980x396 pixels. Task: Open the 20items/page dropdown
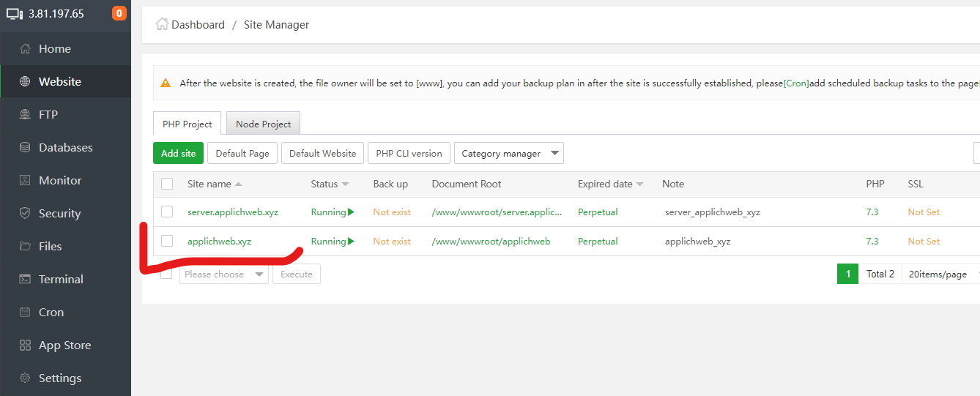pyautogui.click(x=941, y=274)
